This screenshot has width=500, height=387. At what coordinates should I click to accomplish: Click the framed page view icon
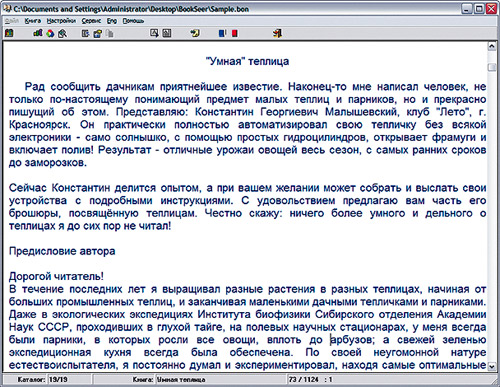167,33
